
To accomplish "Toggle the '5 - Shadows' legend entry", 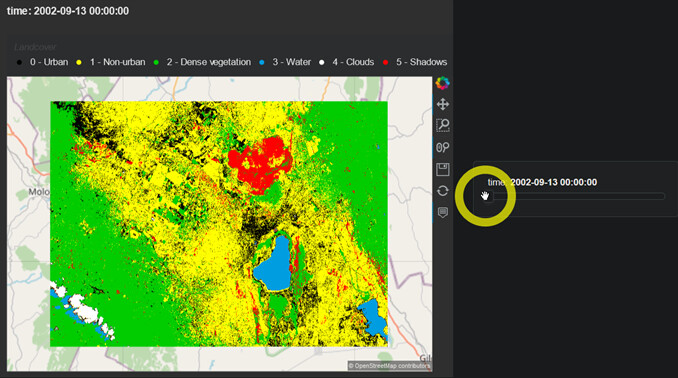I will [x=415, y=62].
